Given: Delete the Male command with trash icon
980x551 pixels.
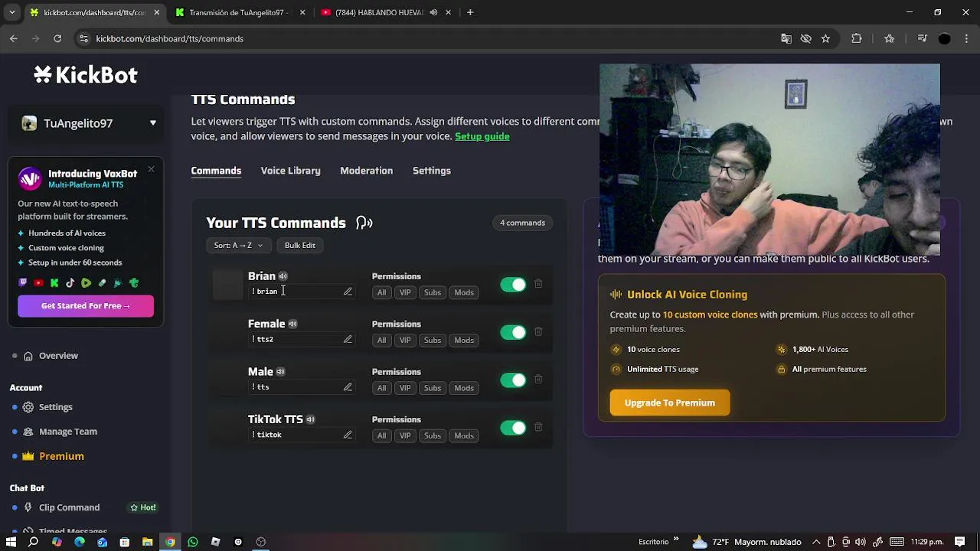Looking at the screenshot, I should pos(538,380).
